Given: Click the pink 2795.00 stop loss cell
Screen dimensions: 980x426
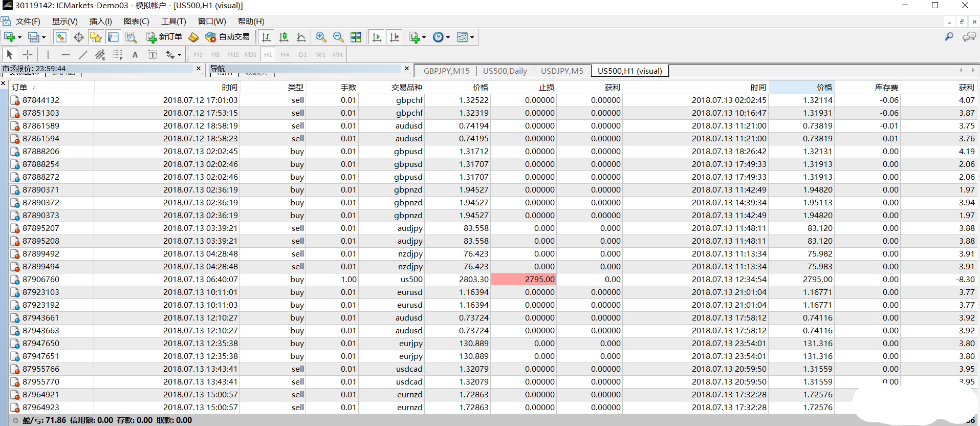Looking at the screenshot, I should (524, 279).
